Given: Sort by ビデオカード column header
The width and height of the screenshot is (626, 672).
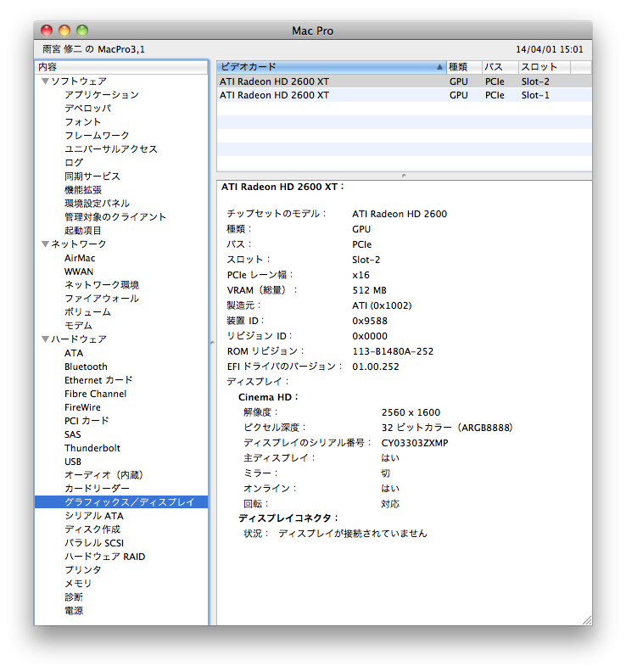Looking at the screenshot, I should [x=331, y=67].
